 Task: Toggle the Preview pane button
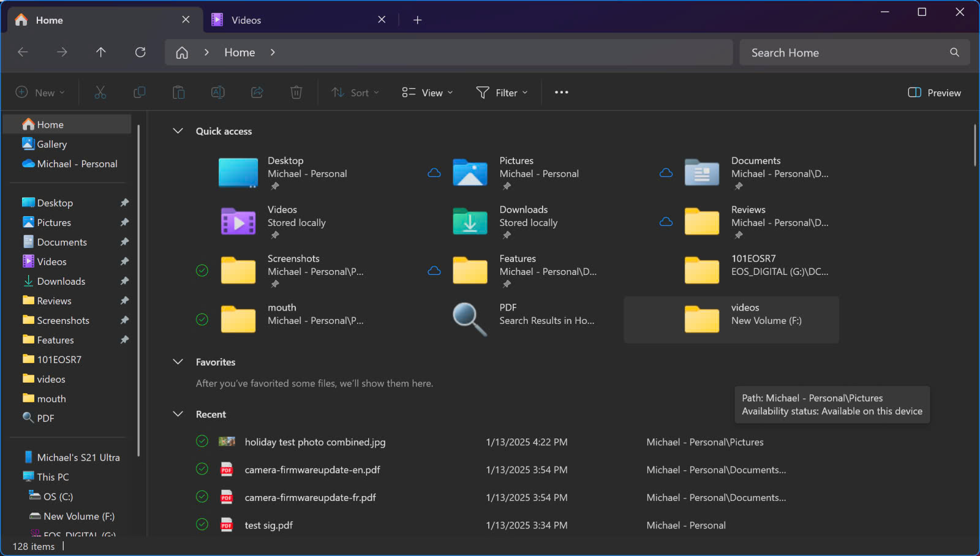[934, 92]
